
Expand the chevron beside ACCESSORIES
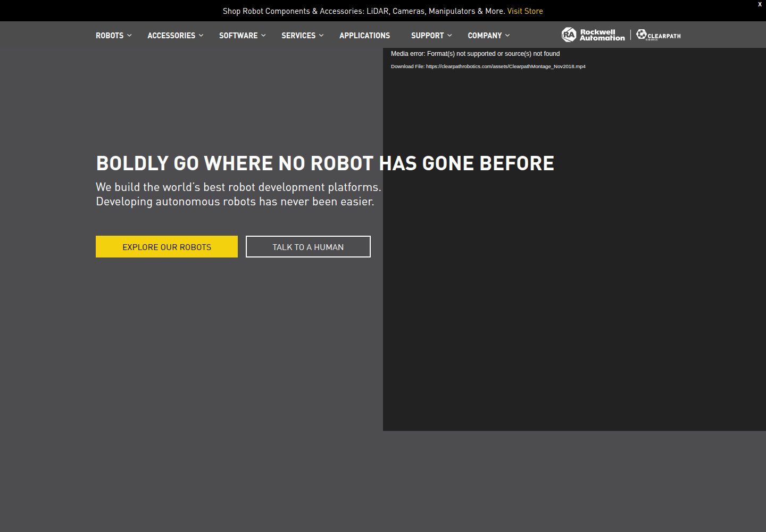[x=201, y=35]
